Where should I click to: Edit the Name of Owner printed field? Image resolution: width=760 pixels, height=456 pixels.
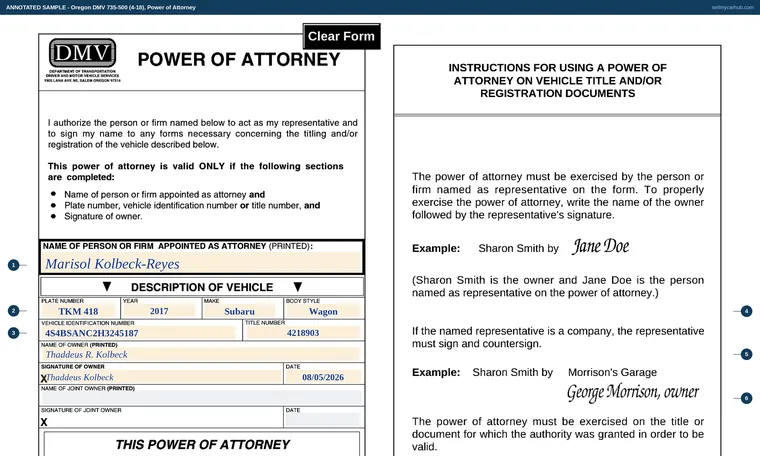(x=201, y=354)
